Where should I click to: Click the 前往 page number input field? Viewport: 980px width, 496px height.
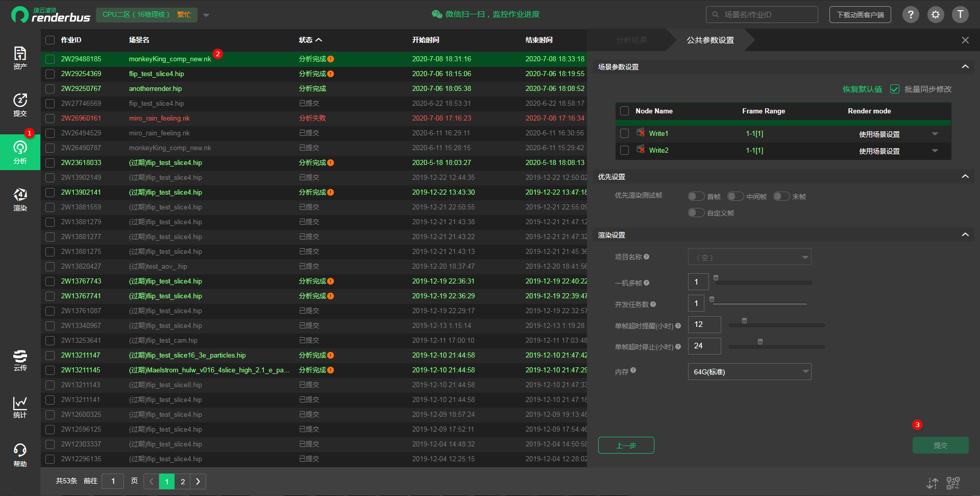[x=113, y=481]
